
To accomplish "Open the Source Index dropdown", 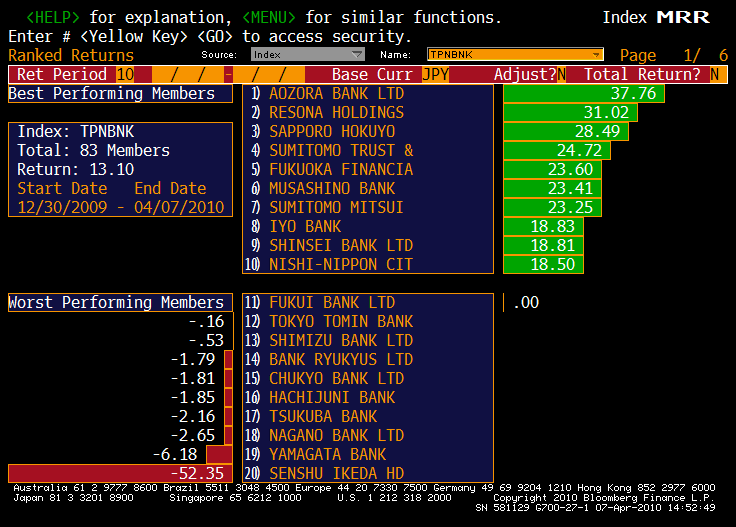I will [x=307, y=54].
